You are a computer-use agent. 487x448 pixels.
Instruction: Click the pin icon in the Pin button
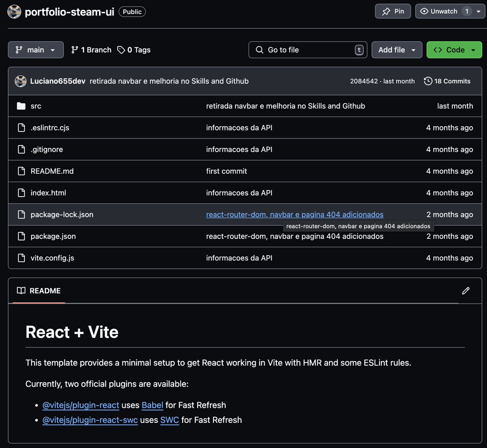click(386, 11)
